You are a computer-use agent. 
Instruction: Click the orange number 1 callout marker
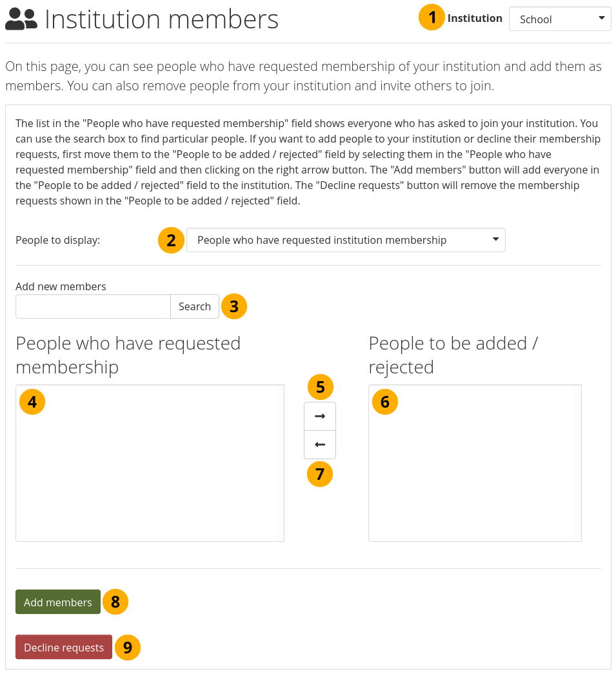pyautogui.click(x=432, y=17)
